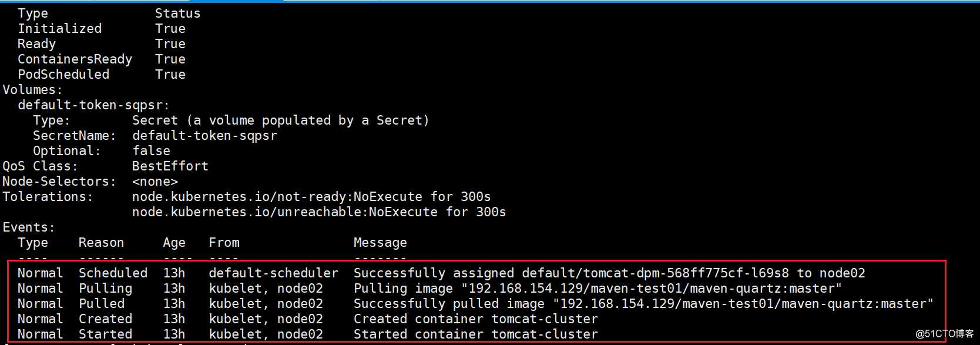Viewport: 980px width, 345px height.
Task: Click the Pulling event reason
Action: 105,289
